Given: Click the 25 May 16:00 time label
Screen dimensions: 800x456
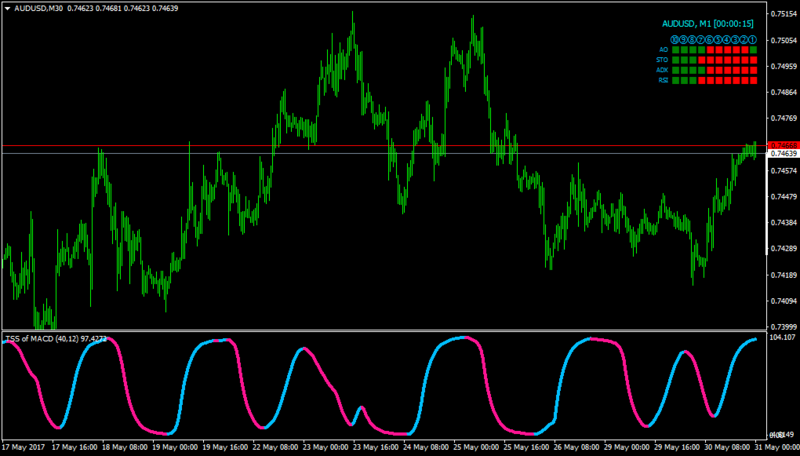Looking at the screenshot, I should pyautogui.click(x=527, y=447).
